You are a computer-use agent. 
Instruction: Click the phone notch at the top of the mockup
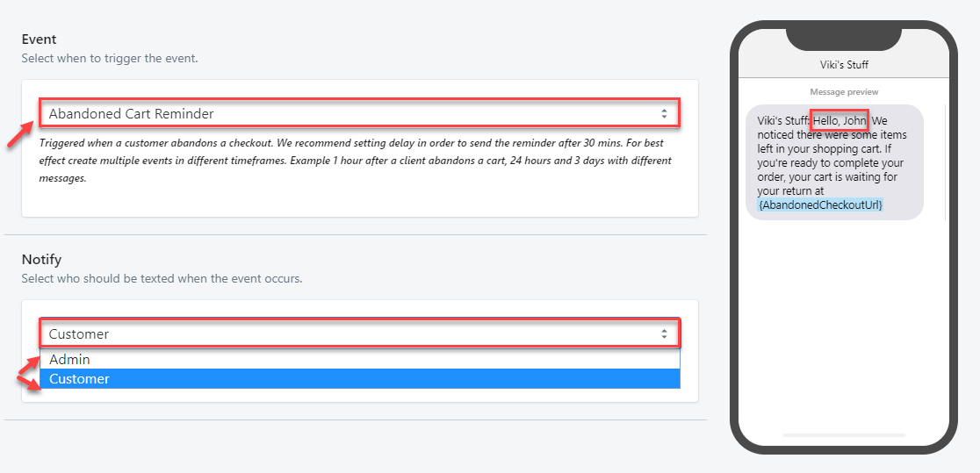pyautogui.click(x=844, y=38)
